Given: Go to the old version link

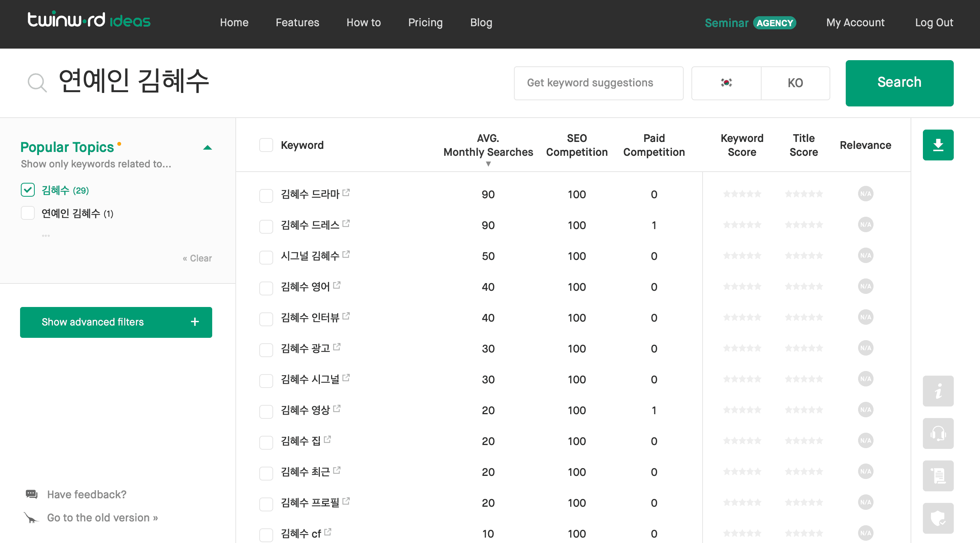Looking at the screenshot, I should click(102, 518).
